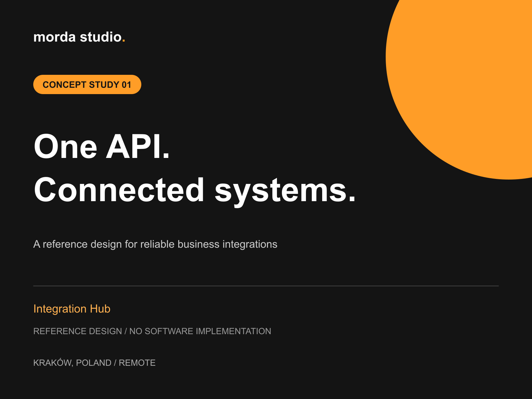Image resolution: width=532 pixels, height=399 pixels.
Task: Select the reference design subtitle sentence
Action: click(x=155, y=244)
